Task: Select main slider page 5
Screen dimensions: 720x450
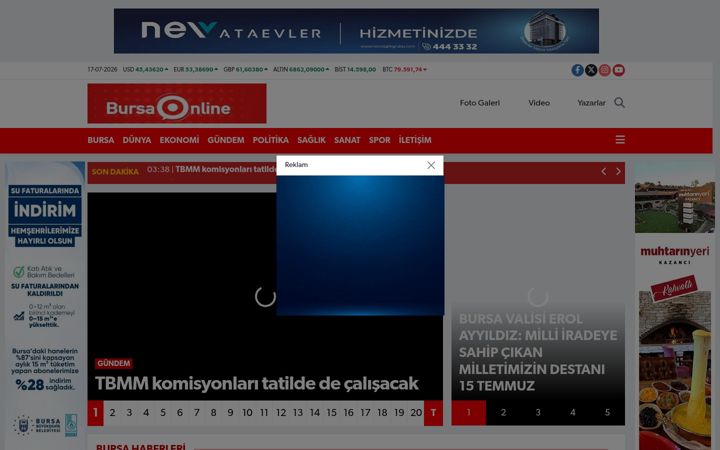Action: [x=163, y=413]
